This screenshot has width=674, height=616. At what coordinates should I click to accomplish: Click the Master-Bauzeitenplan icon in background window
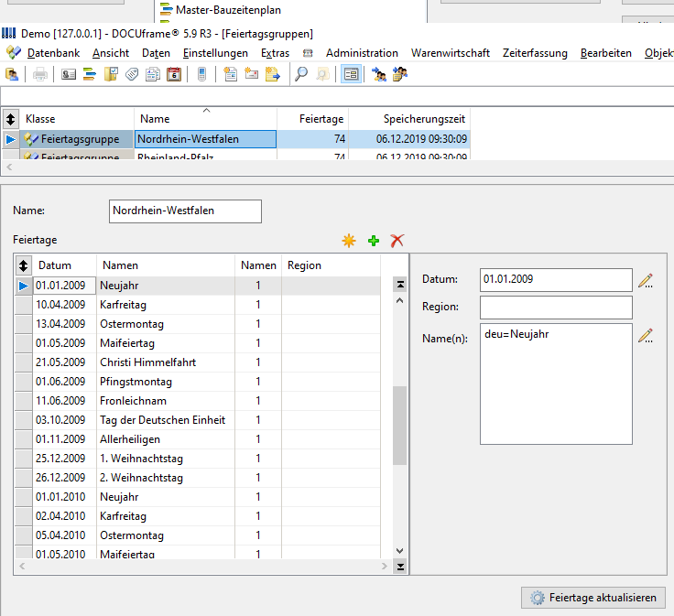(x=167, y=9)
